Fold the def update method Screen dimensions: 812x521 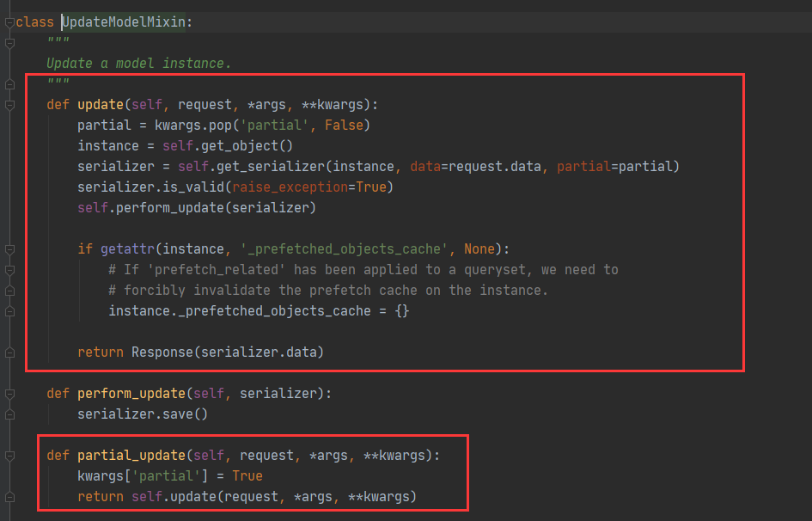9,105
